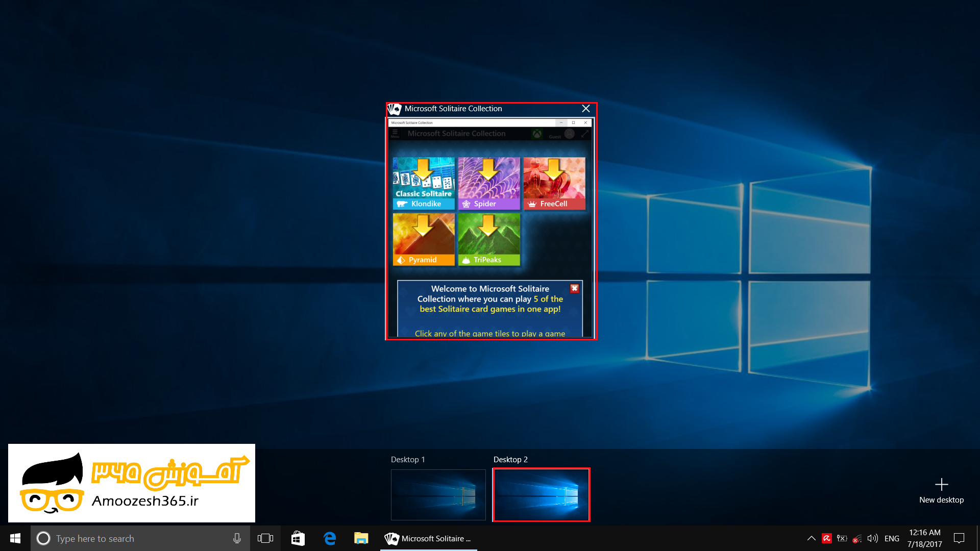Image resolution: width=980 pixels, height=551 pixels.
Task: Open the Windows Start menu
Action: tap(15, 538)
